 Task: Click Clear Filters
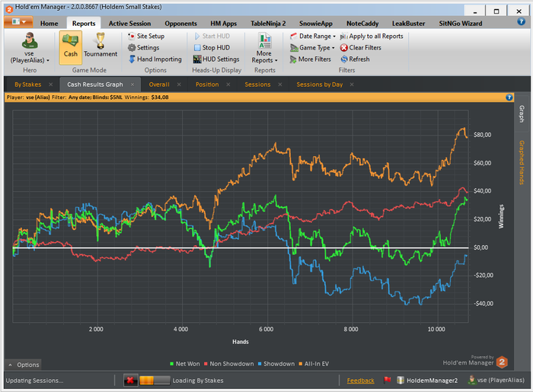click(x=361, y=47)
